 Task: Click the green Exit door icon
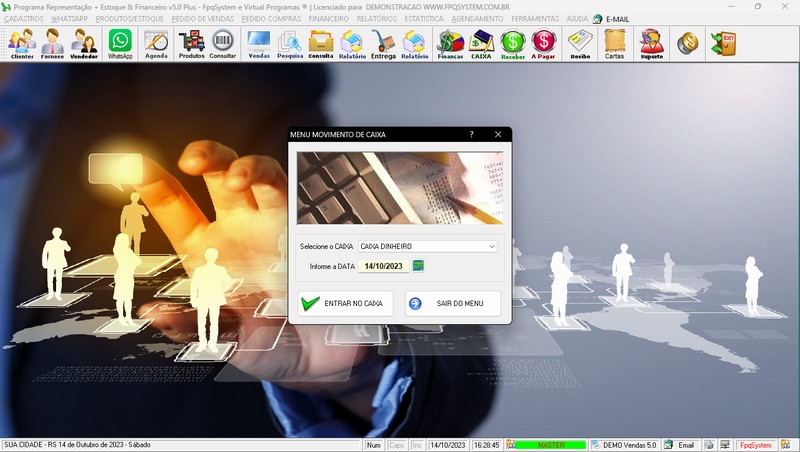(x=723, y=43)
